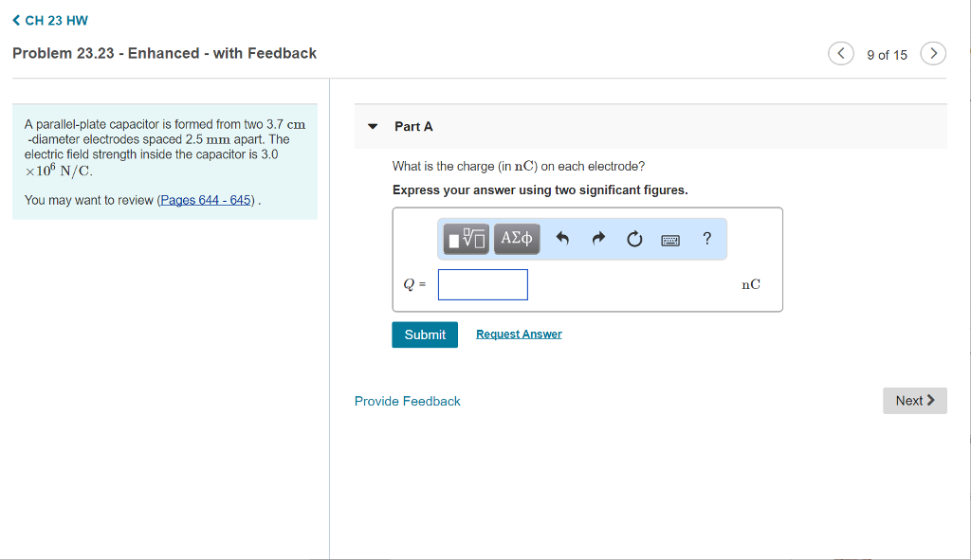Select the '9 of 15' problem counter text
Viewport: 971px width, 560px height.
click(x=887, y=55)
